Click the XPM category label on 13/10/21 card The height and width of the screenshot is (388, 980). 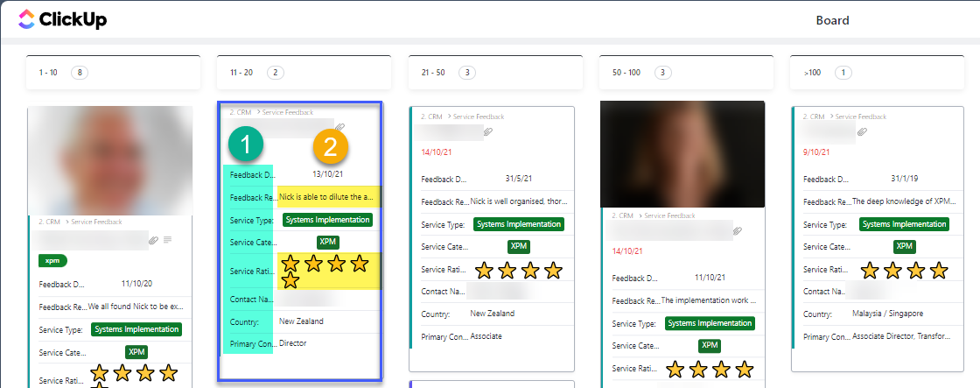[x=329, y=243]
